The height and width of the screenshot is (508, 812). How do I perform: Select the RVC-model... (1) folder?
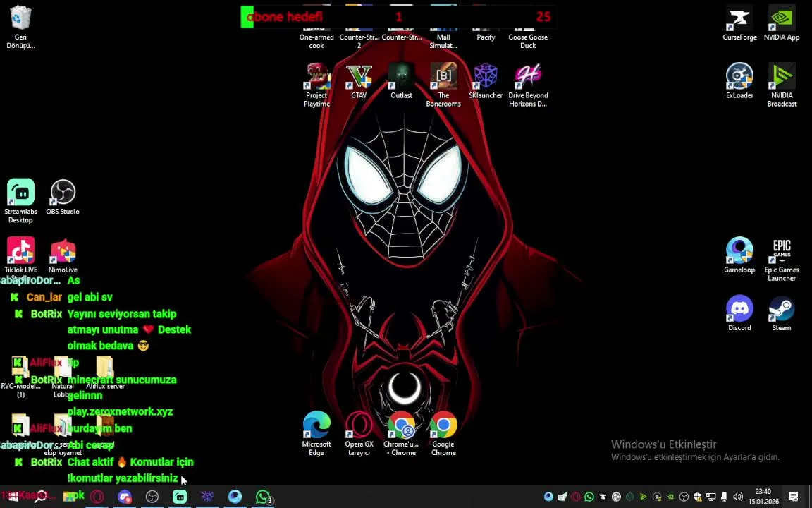(x=20, y=376)
